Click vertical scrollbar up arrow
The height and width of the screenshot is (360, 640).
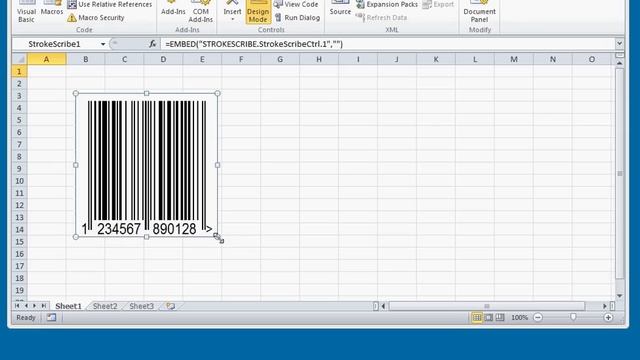coord(620,64)
